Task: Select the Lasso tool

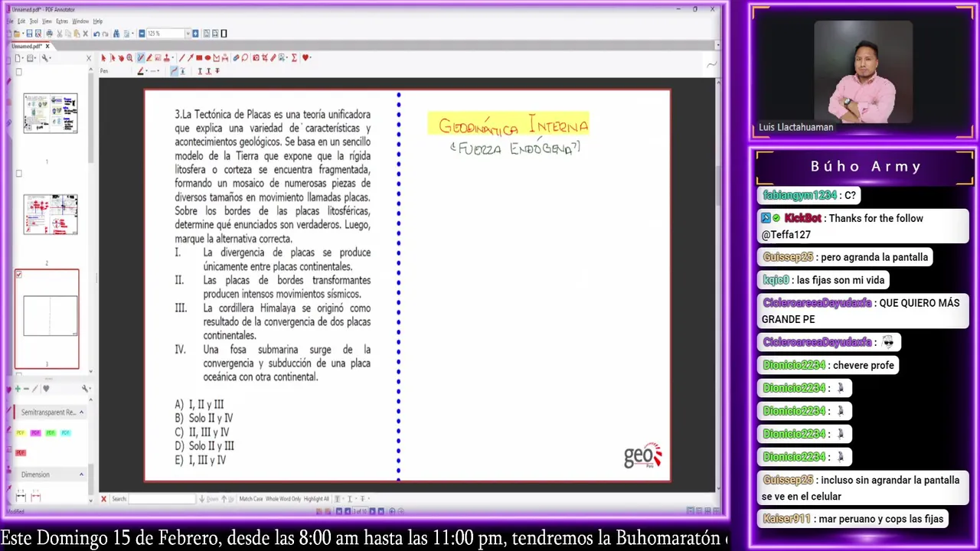Action: pos(244,58)
